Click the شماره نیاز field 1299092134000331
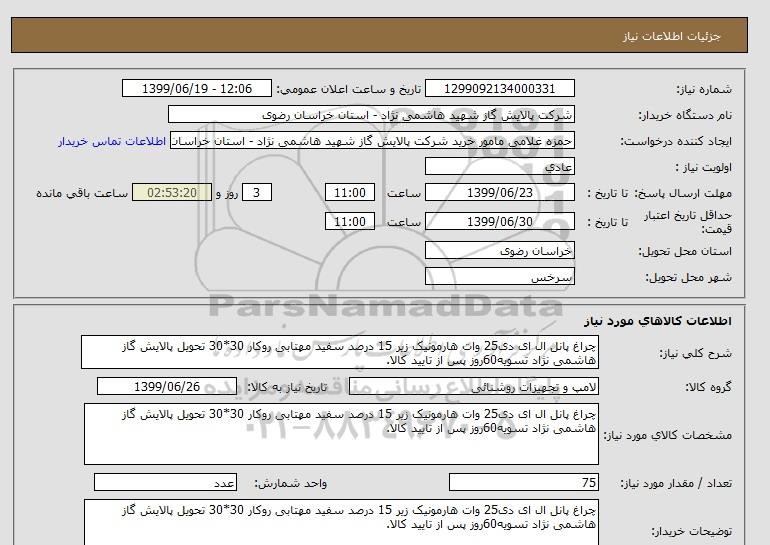 tap(500, 89)
